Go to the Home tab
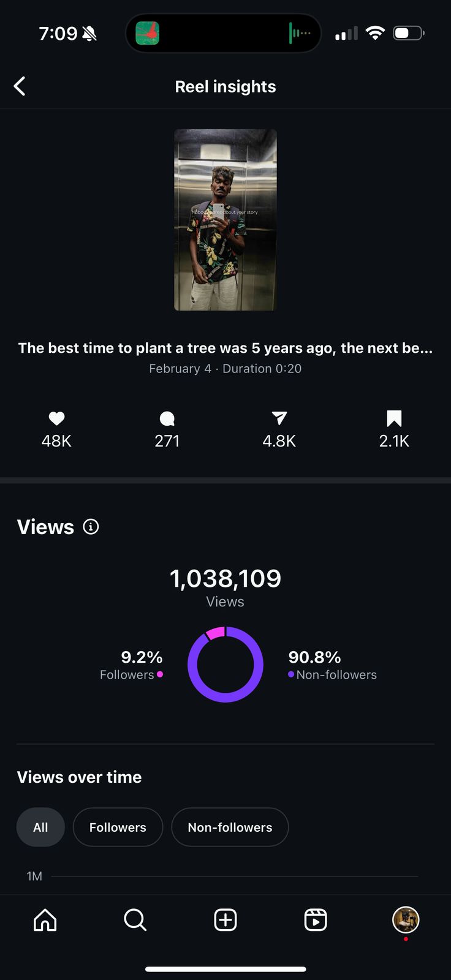The image size is (451, 980). [x=45, y=920]
